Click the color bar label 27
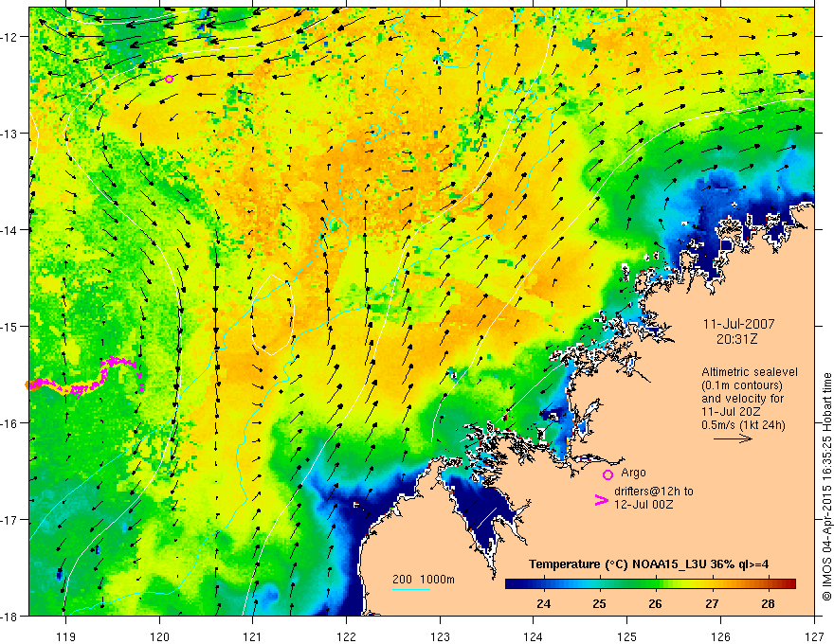Screen dimensions: 834x644 (x=712, y=604)
